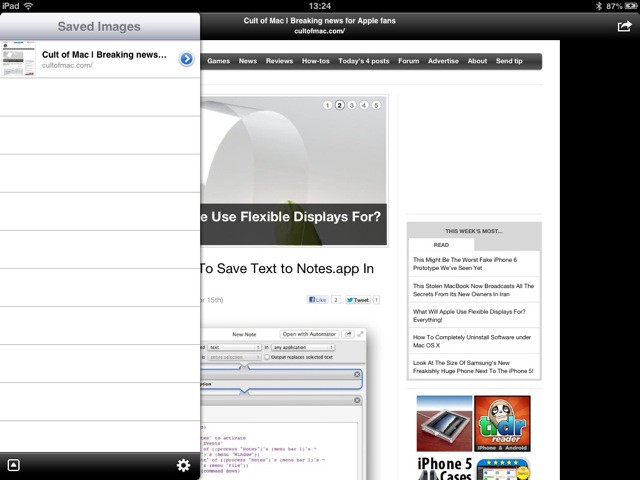Open the share icon in the top bar
Screen dimensions: 640x480
coord(624,26)
